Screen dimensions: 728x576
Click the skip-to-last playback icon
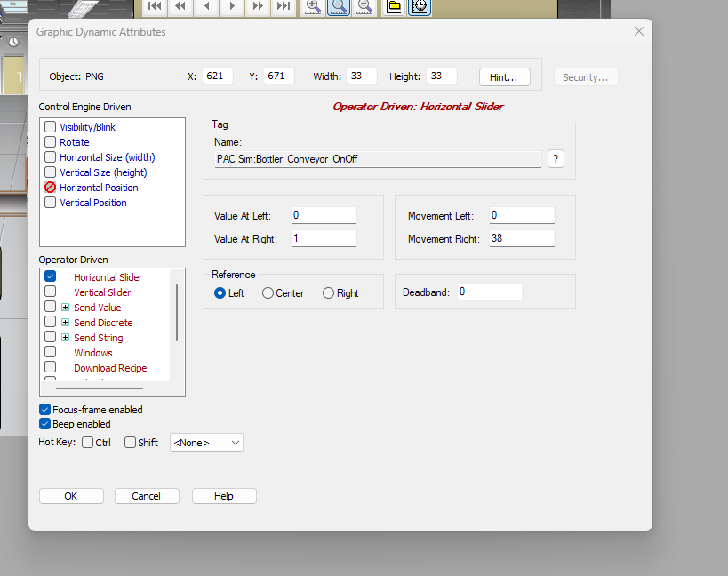tap(284, 6)
